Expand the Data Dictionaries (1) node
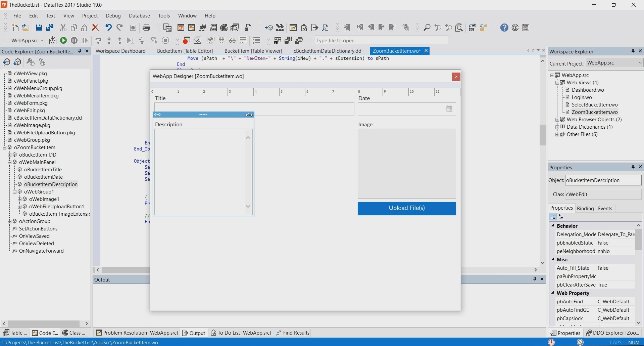The width and height of the screenshot is (644, 346). pyautogui.click(x=557, y=127)
